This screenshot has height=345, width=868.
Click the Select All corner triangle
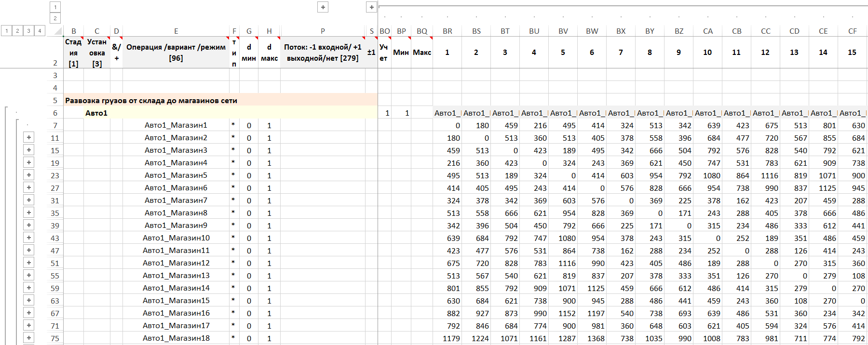point(58,31)
